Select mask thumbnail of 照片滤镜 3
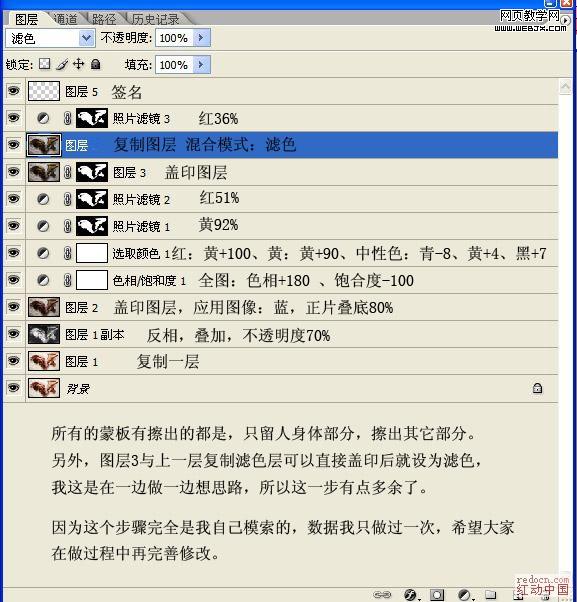The image size is (577, 602). [92, 118]
